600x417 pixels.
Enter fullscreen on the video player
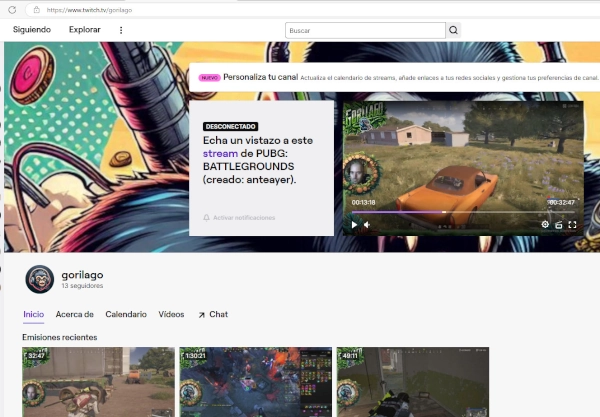573,225
